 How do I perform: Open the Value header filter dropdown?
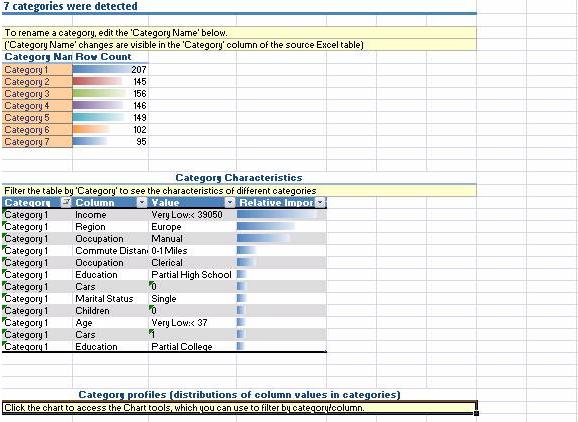230,202
